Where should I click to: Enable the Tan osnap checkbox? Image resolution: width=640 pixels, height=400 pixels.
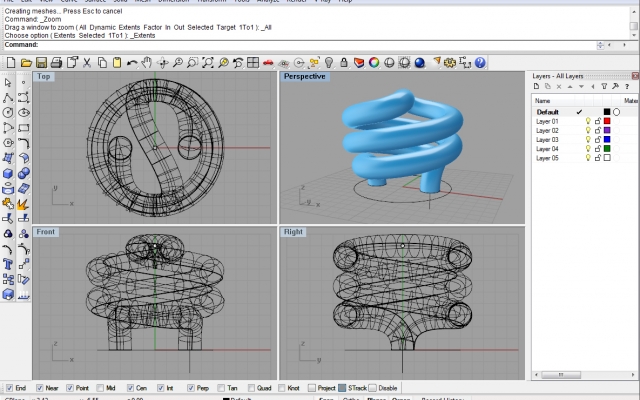click(x=221, y=388)
